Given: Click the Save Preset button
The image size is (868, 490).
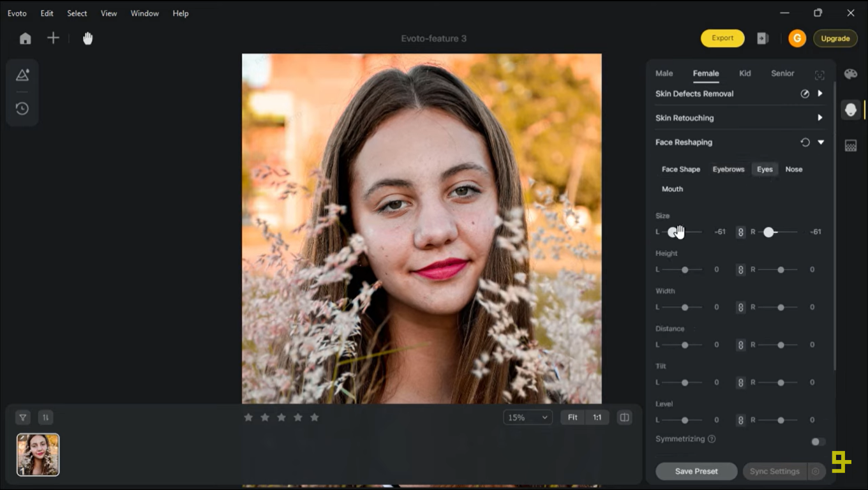Looking at the screenshot, I should [x=696, y=471].
